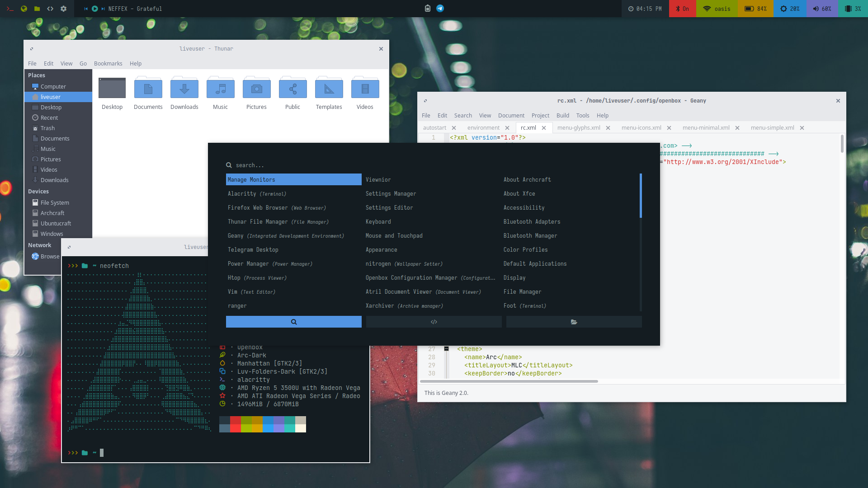Toggle the Bluetooth On module
The width and height of the screenshot is (868, 488).
(682, 9)
